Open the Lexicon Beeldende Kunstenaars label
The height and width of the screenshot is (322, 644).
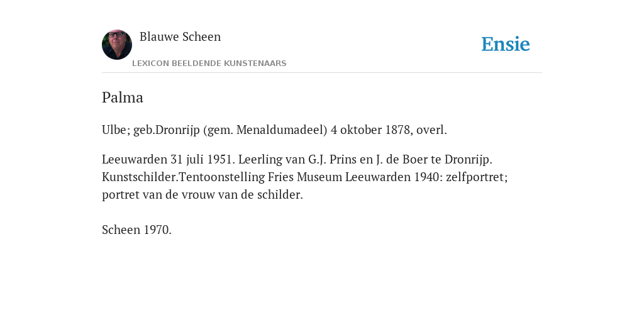point(209,64)
